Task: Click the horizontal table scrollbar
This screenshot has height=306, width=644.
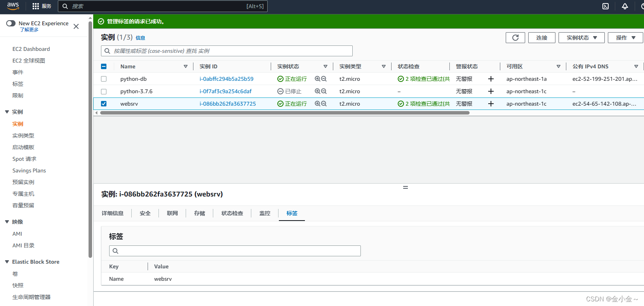Action: (x=285, y=113)
